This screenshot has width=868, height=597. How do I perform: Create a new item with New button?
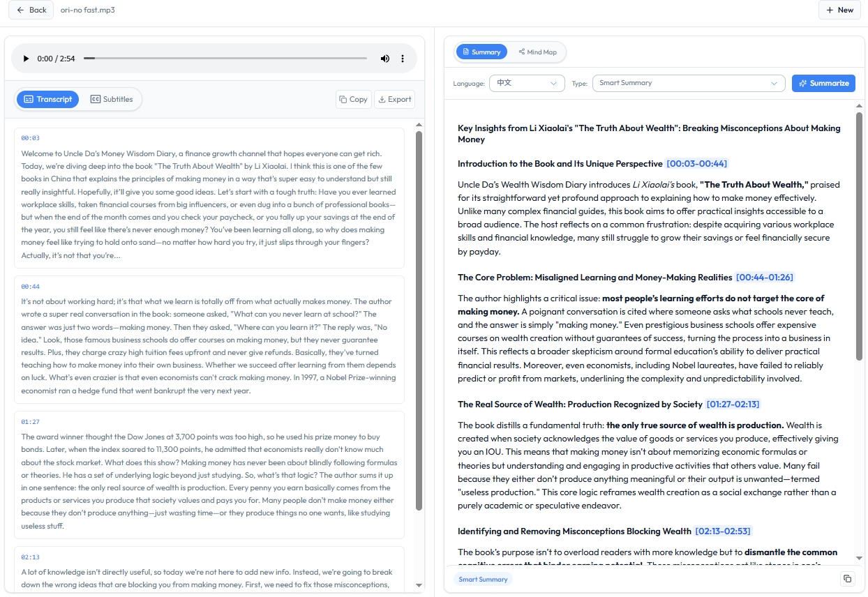pos(839,10)
